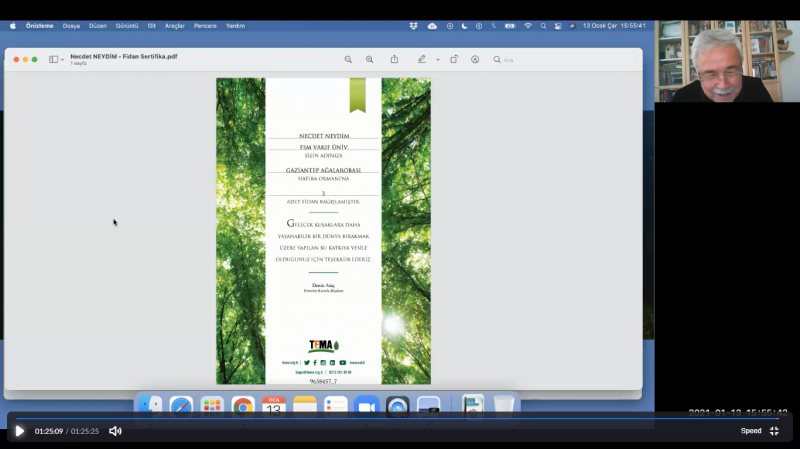Expand the sidebar view options chevron
Viewport: 800px width, 449px height.
63,59
